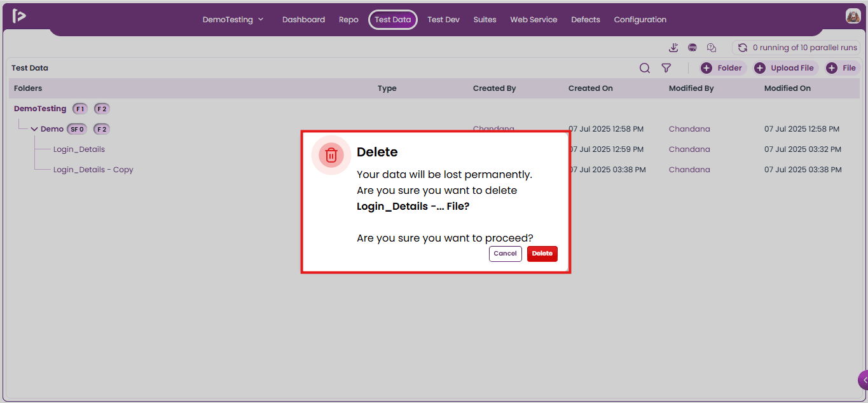Click the SF0 badge on Demo folder

tap(77, 129)
